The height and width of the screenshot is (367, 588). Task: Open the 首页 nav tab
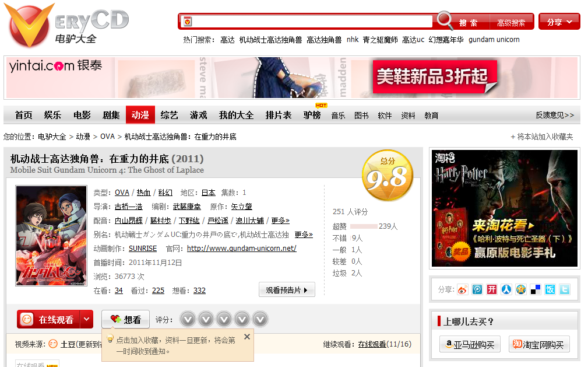[24, 115]
